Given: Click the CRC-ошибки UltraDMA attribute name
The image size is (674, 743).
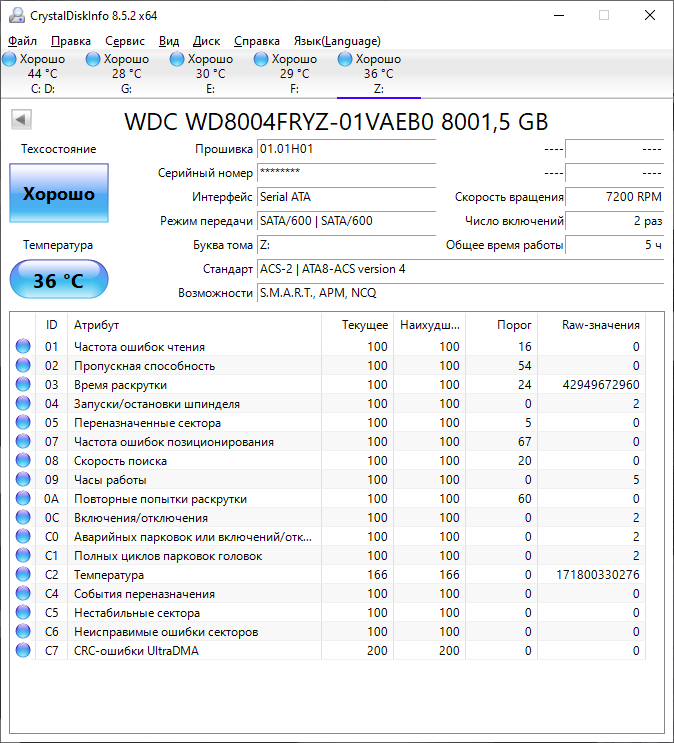Looking at the screenshot, I should [x=136, y=651].
